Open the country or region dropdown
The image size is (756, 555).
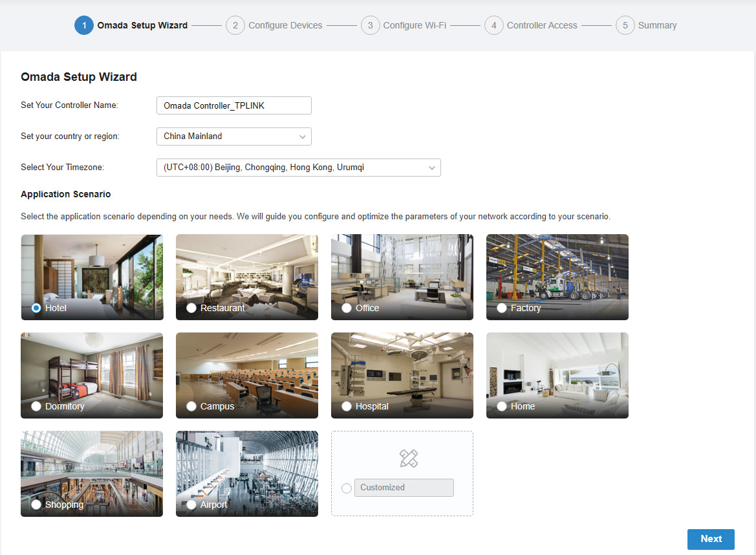pyautogui.click(x=234, y=136)
